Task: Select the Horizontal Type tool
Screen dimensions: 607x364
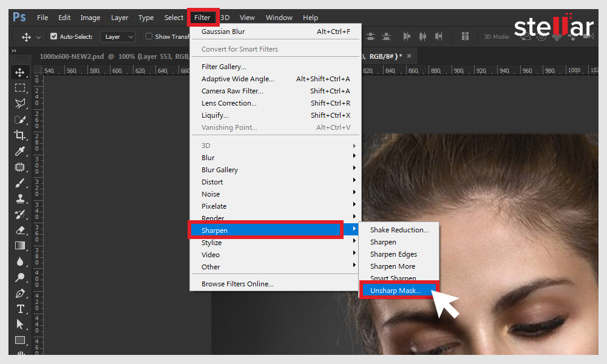Action: pyautogui.click(x=20, y=309)
